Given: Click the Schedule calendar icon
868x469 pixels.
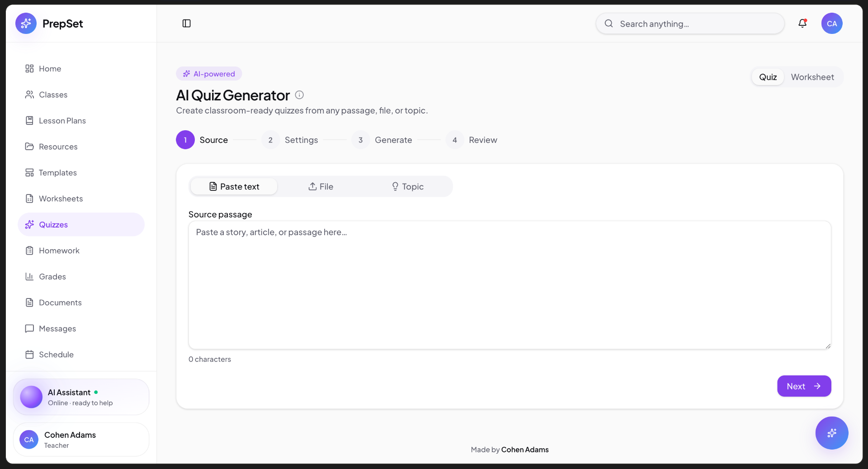Looking at the screenshot, I should [x=29, y=355].
